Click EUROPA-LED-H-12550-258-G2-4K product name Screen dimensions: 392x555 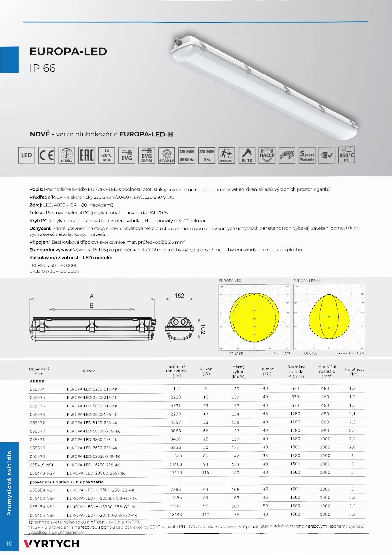(x=102, y=498)
